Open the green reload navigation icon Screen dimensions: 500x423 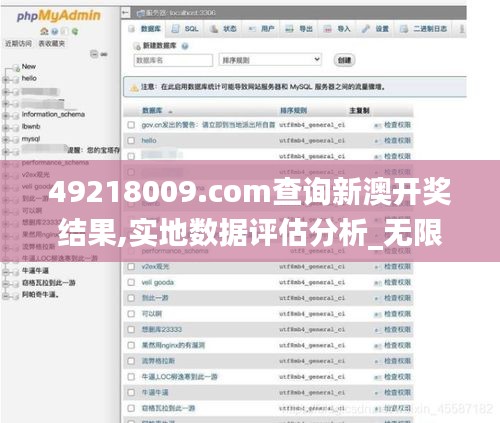pos(75,31)
